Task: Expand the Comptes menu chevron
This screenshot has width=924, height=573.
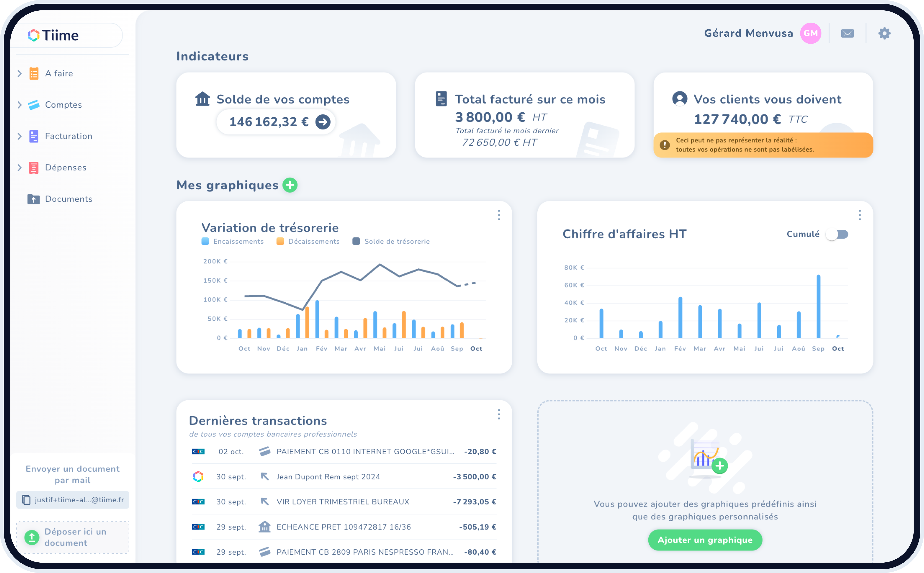Action: click(x=20, y=105)
